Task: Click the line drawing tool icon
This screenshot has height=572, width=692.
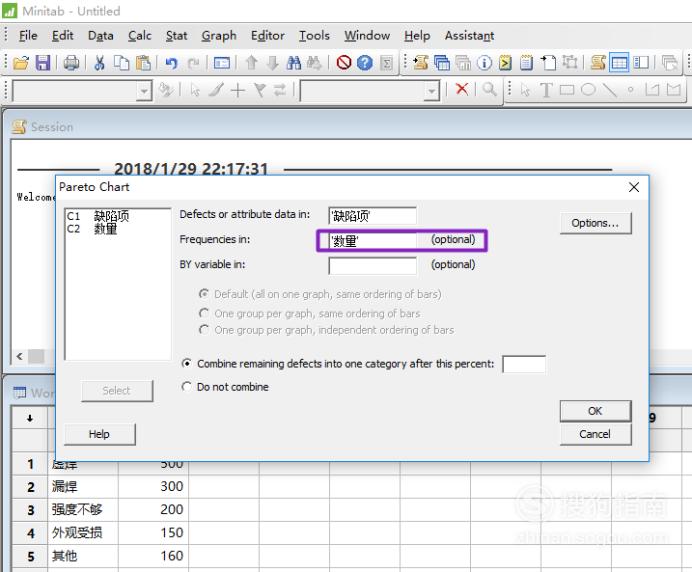Action: coord(609,90)
